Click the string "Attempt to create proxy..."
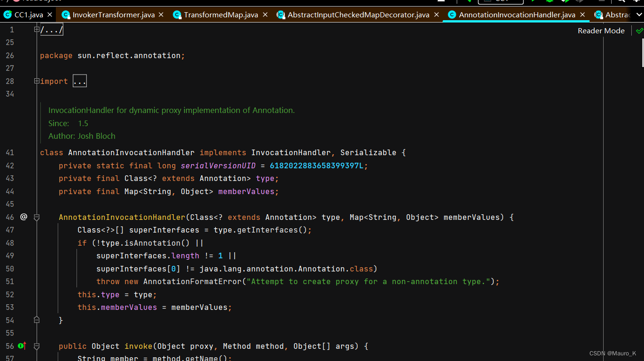 [368, 282]
